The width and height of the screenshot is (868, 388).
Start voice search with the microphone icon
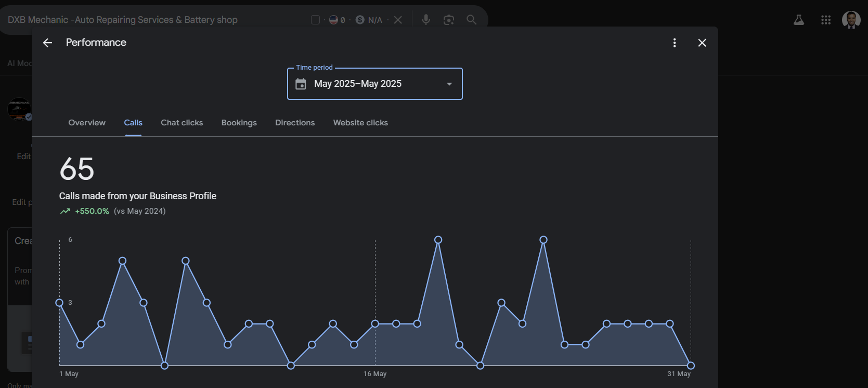[426, 20]
